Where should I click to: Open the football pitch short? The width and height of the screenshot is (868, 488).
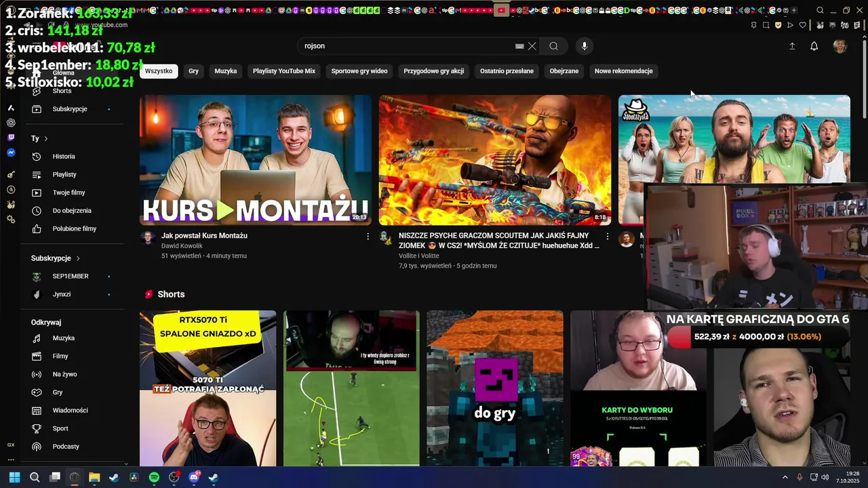[x=351, y=388]
